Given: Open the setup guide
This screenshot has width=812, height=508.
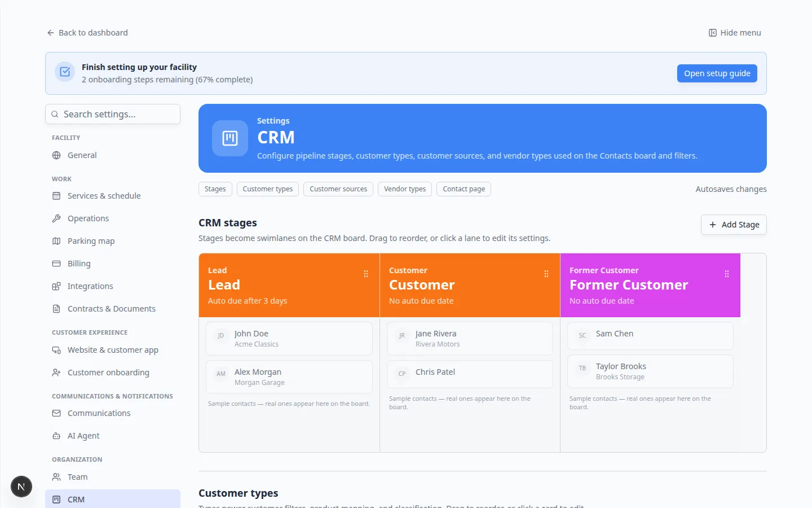Looking at the screenshot, I should click(x=717, y=73).
